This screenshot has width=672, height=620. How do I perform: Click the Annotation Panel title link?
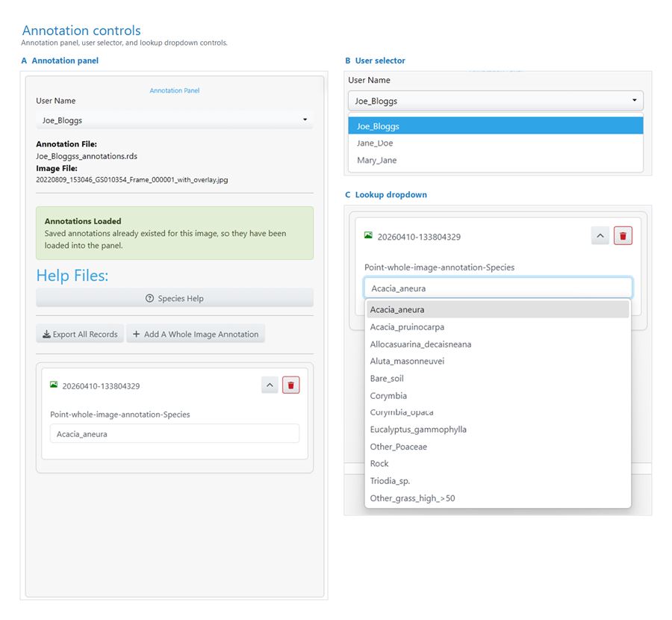(x=175, y=90)
